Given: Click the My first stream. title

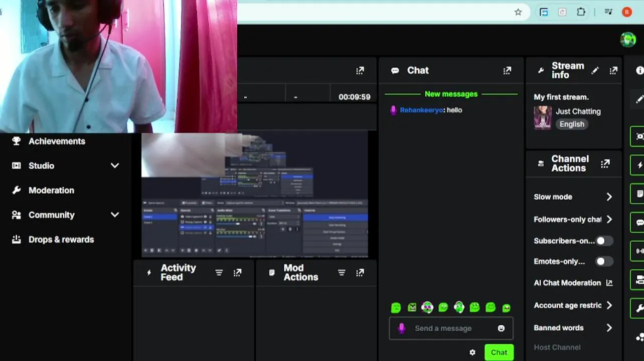Looking at the screenshot, I should (561, 97).
